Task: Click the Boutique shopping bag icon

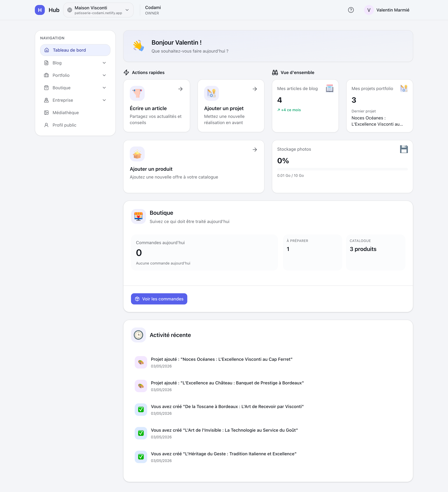Action: 46,88
